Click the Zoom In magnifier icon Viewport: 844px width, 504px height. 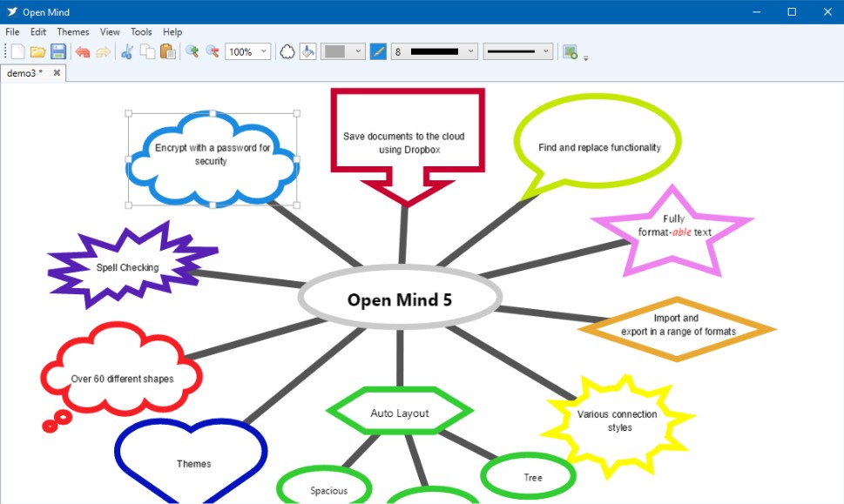click(x=192, y=51)
